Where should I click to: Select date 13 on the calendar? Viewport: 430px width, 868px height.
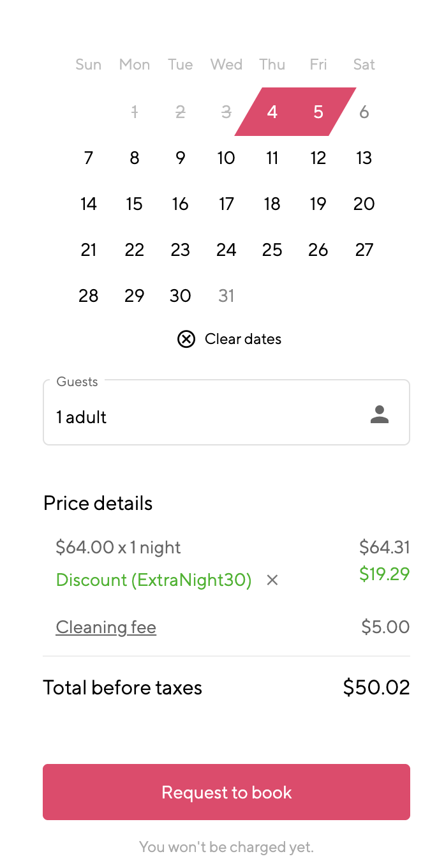364,158
